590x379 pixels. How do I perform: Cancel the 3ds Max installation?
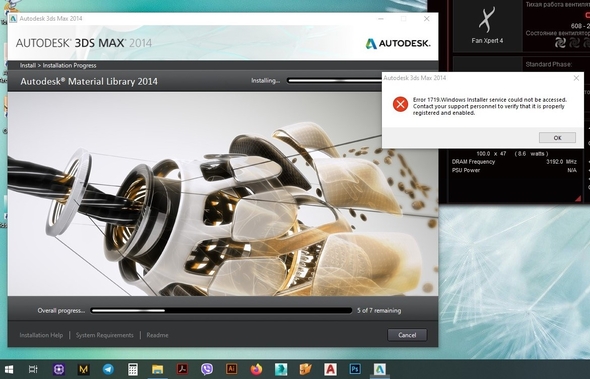[407, 335]
